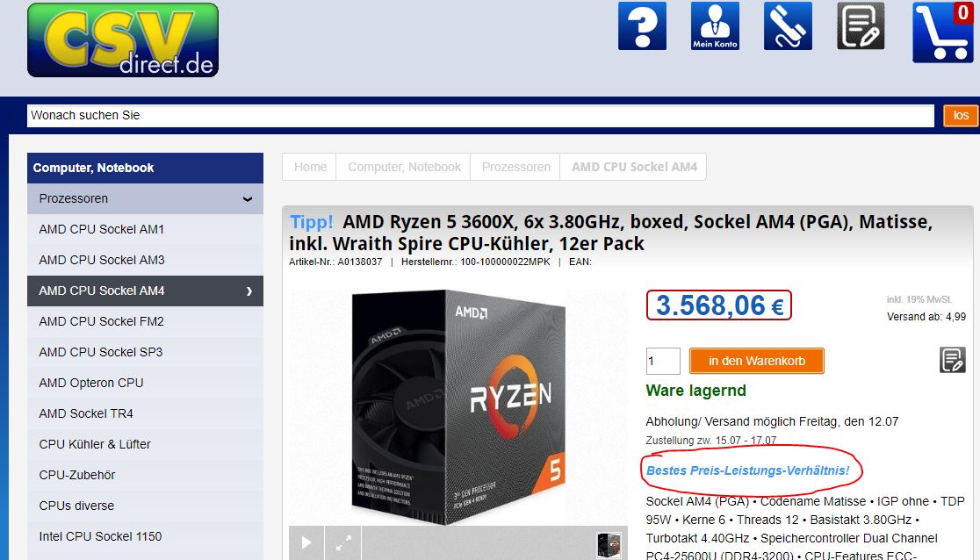Add item with 'in den Warenkorb' button
This screenshot has width=980, height=560.
click(x=757, y=361)
